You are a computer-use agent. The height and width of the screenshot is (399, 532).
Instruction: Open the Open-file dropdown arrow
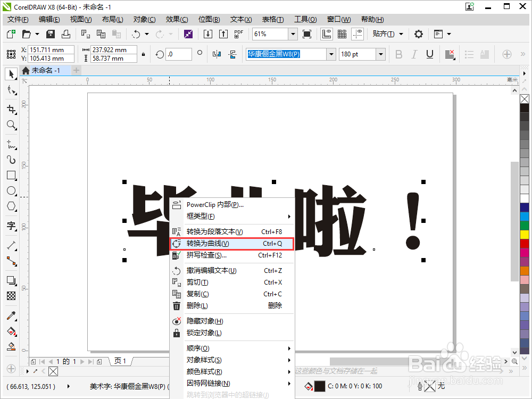37,34
